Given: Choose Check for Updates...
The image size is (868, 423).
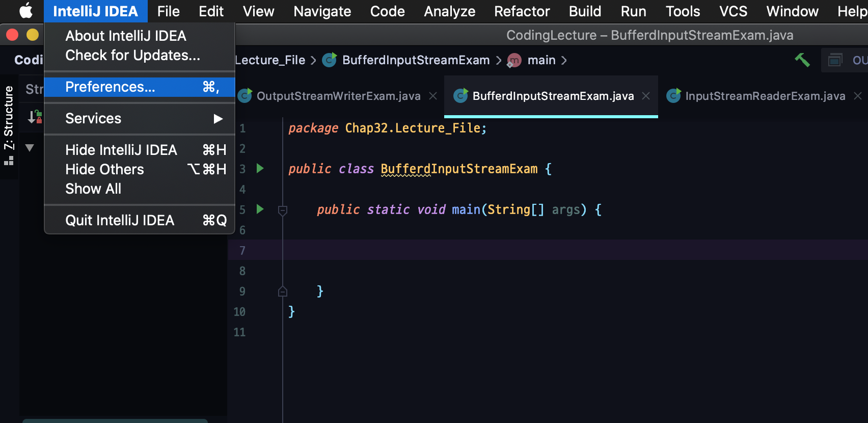Looking at the screenshot, I should pyautogui.click(x=140, y=55).
